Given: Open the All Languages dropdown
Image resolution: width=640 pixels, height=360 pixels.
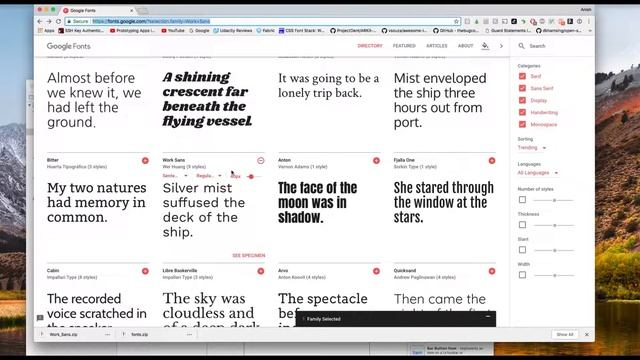Looking at the screenshot, I should tap(538, 173).
